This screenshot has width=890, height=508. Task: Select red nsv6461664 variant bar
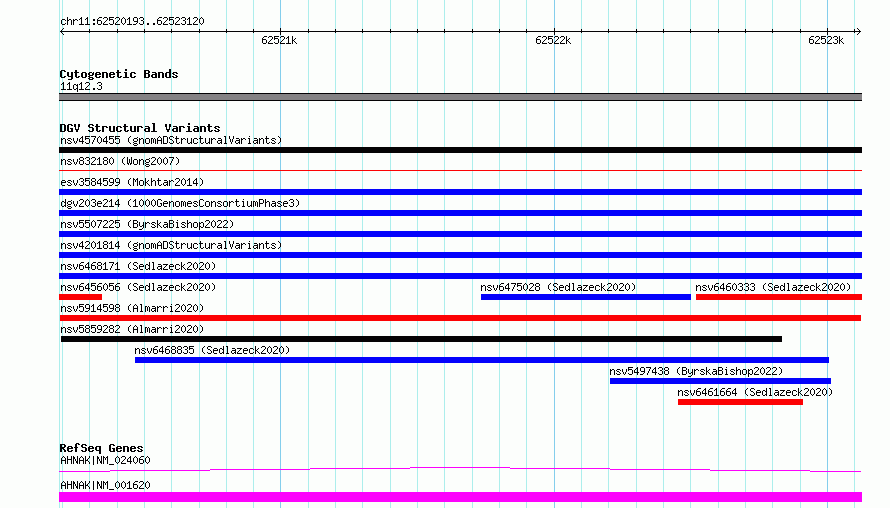(740, 402)
